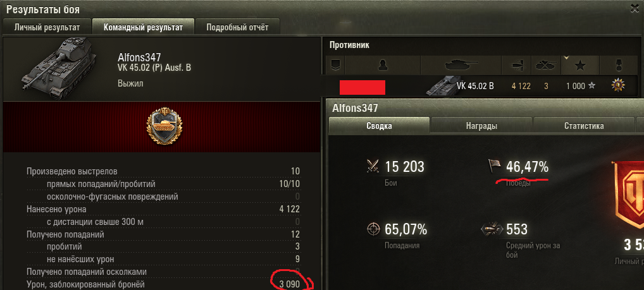Viewport: 644px width, 290px height.
Task: Switch to the Статистика profile tab
Action: pos(584,126)
